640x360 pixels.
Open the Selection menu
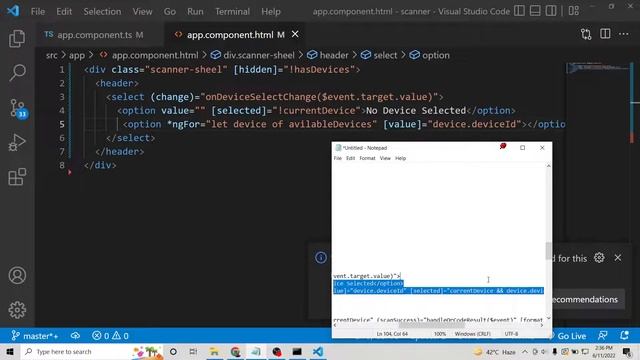pos(102,11)
